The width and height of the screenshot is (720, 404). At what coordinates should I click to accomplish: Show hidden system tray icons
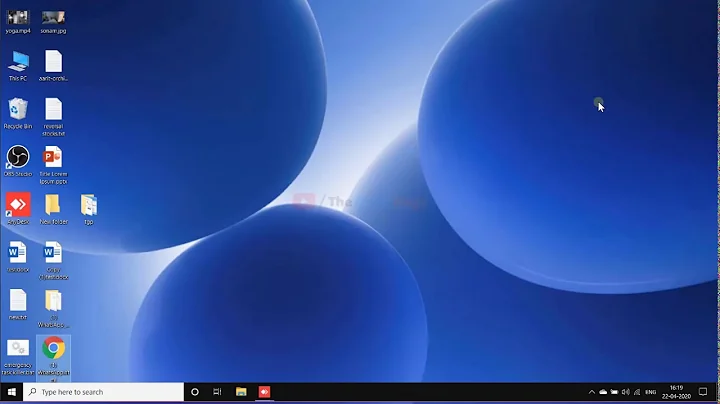coord(591,392)
